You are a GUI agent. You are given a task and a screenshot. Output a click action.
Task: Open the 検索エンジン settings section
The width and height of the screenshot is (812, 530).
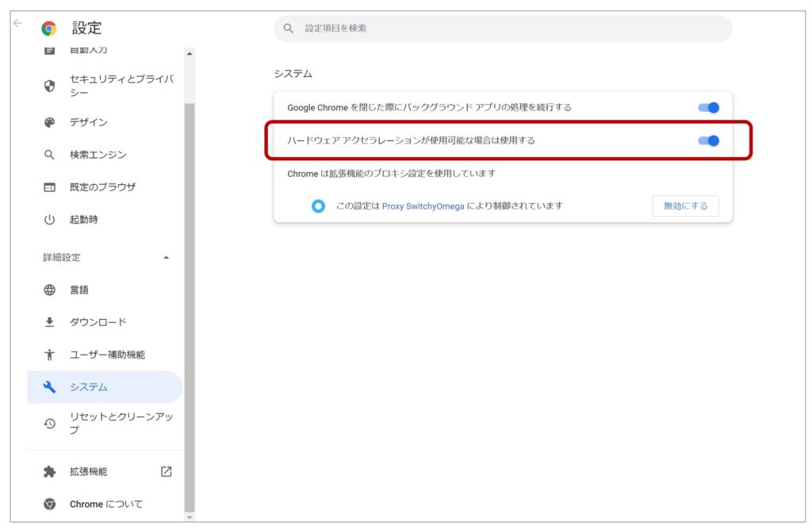click(x=98, y=155)
